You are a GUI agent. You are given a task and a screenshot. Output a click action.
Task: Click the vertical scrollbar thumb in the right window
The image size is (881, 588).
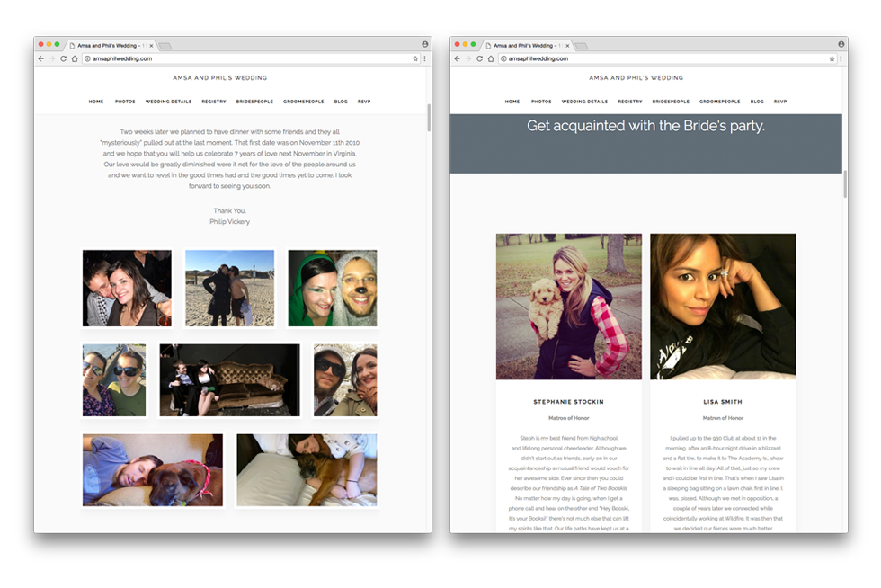coord(845,183)
